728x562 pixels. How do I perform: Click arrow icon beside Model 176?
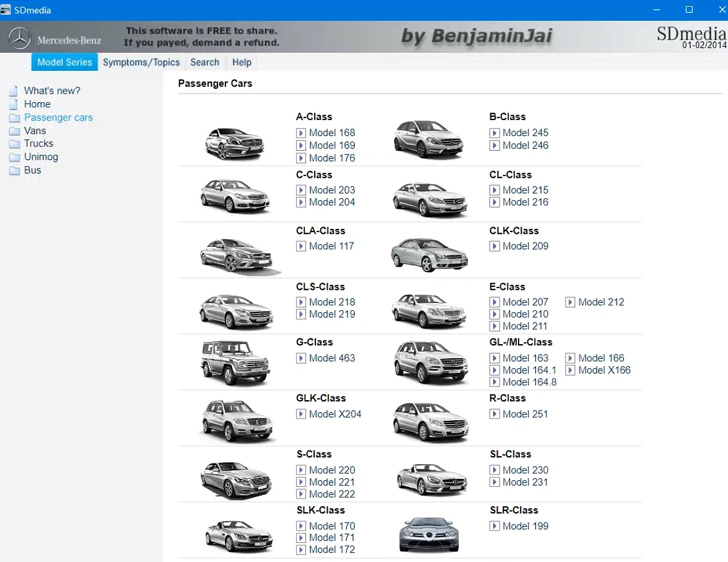pyautogui.click(x=301, y=158)
